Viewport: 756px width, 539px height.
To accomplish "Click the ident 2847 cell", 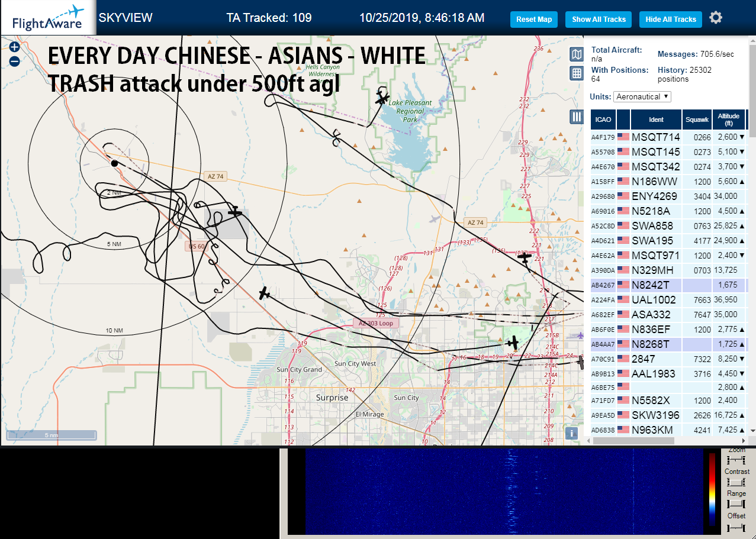I will [x=656, y=359].
